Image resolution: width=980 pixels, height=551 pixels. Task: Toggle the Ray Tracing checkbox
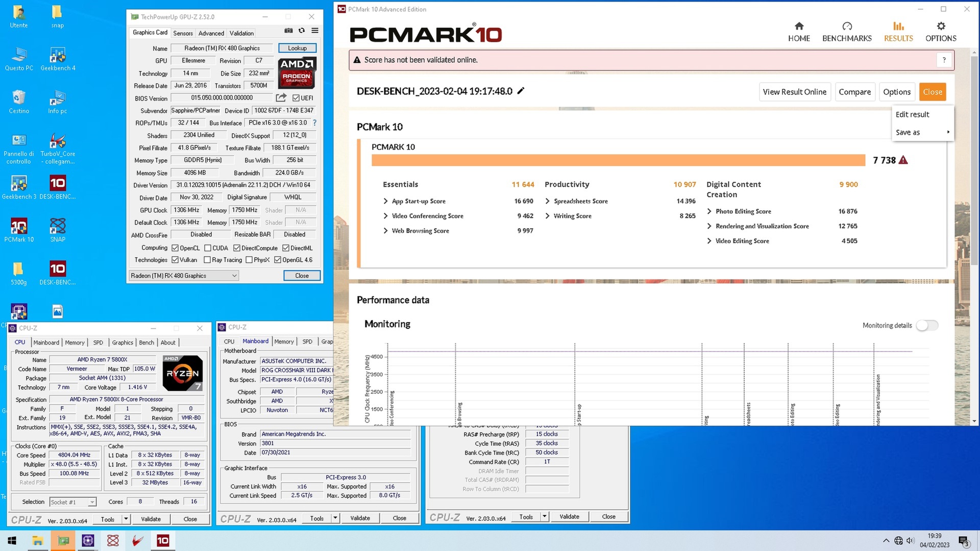(207, 260)
